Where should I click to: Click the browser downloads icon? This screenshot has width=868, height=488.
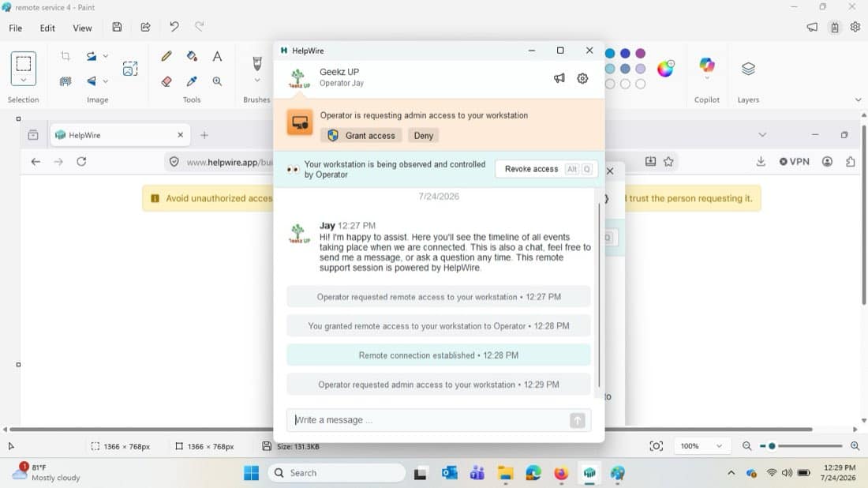[761, 162]
